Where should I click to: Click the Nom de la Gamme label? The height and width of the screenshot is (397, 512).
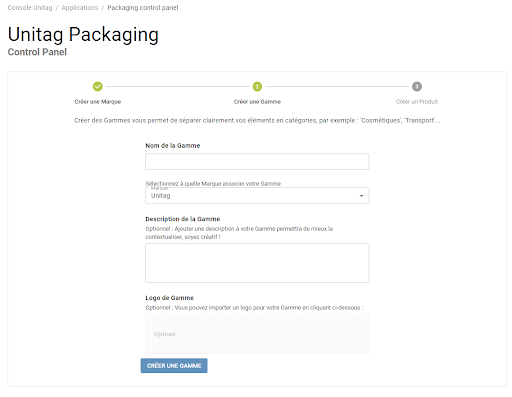point(173,146)
